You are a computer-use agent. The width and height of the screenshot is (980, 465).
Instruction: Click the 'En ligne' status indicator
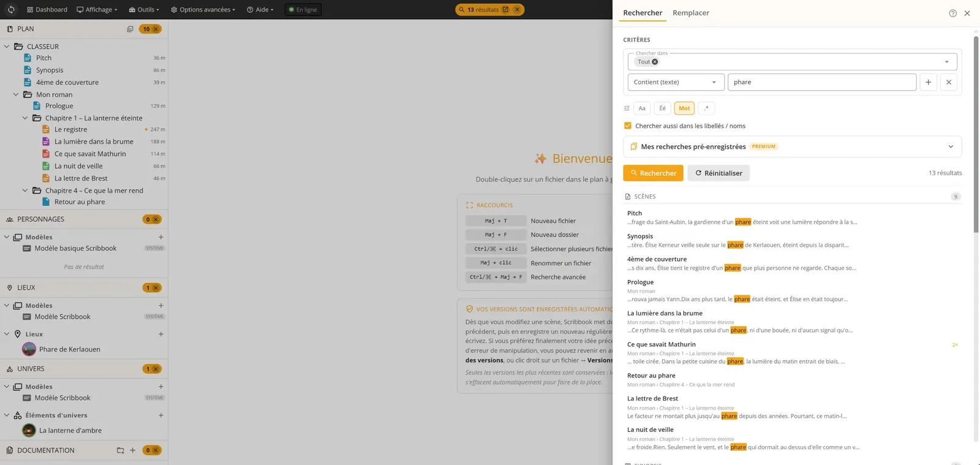pyautogui.click(x=303, y=10)
